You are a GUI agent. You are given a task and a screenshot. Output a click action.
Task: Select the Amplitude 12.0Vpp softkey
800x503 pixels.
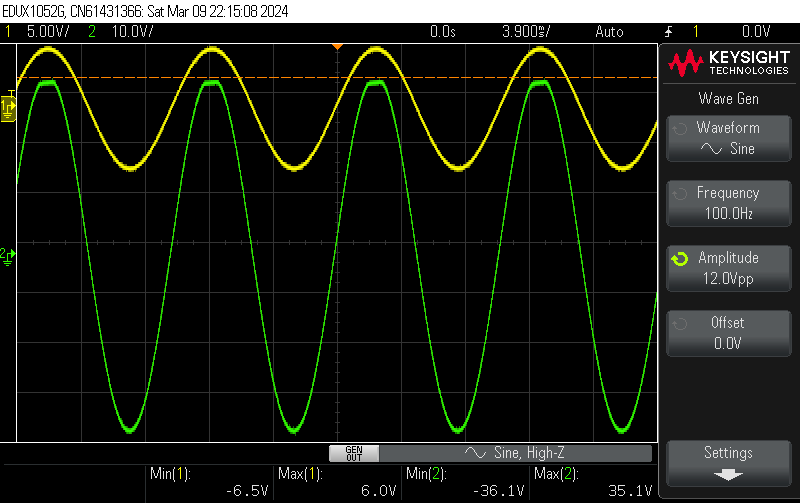[x=729, y=268]
